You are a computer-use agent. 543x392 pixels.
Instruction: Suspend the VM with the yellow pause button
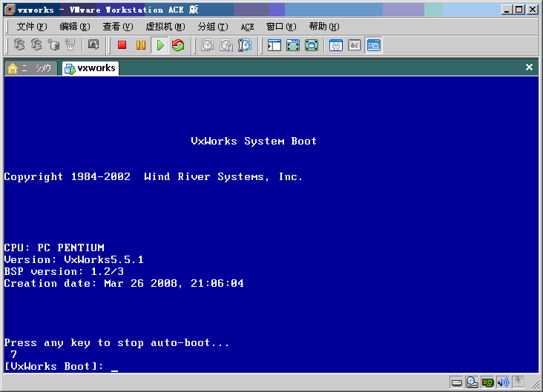coord(141,45)
